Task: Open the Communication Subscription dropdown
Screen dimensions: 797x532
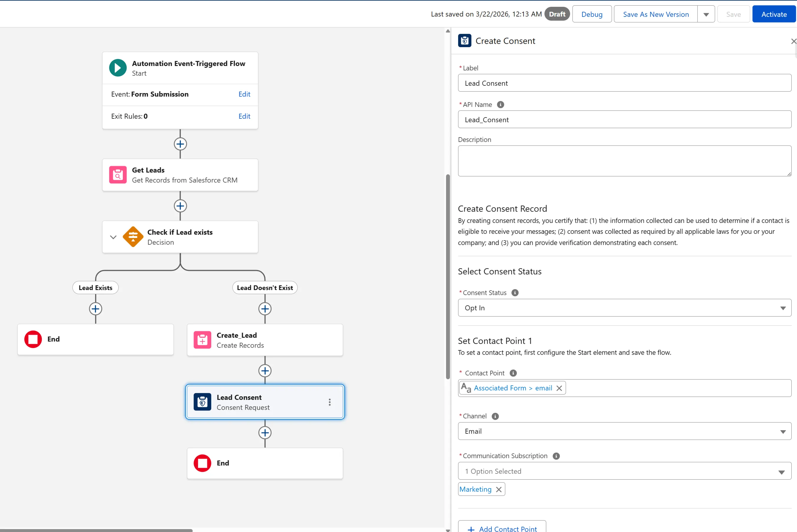Action: [x=625, y=471]
